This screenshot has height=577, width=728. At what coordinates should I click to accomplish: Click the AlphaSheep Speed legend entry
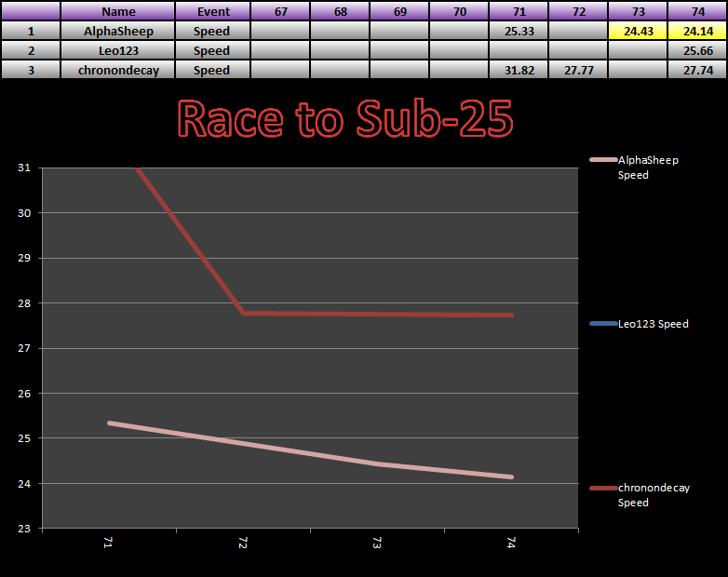(634, 168)
